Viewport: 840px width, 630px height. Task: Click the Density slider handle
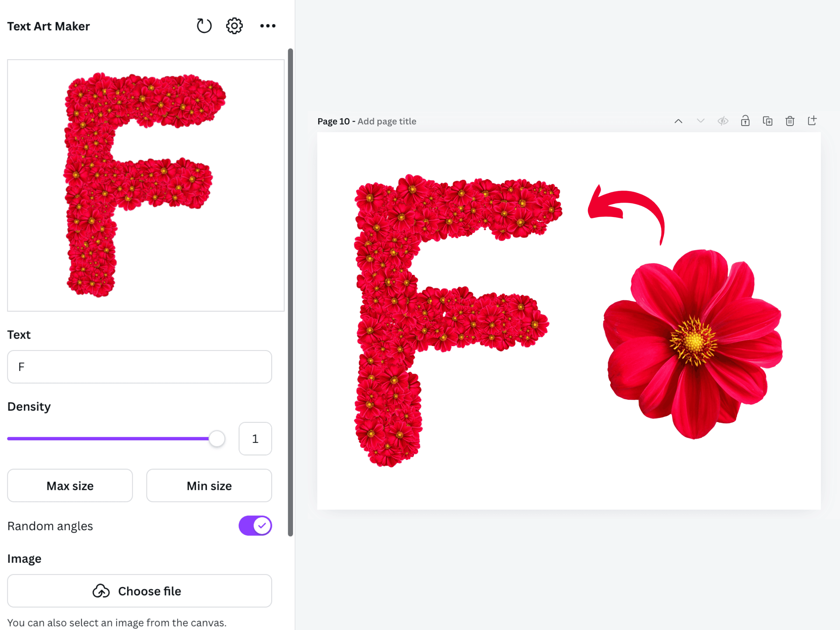pyautogui.click(x=217, y=439)
